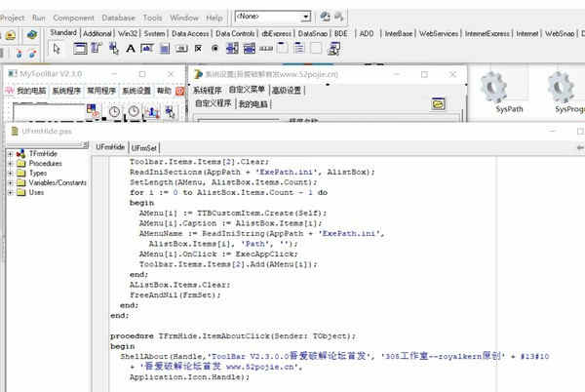Click the code line 'FreeAndNil(FrmSet);'
The image size is (585, 392).
point(175,294)
